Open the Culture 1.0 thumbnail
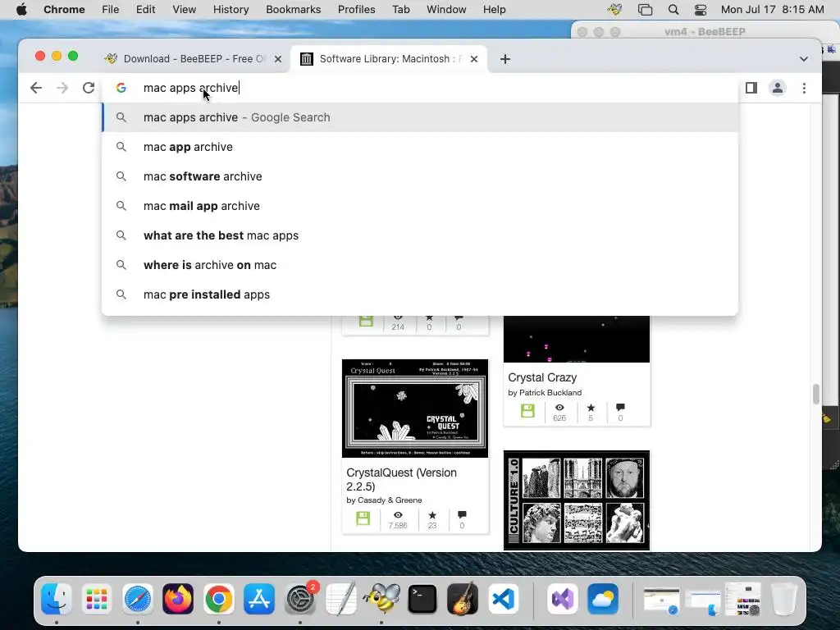840x630 pixels. click(x=577, y=500)
